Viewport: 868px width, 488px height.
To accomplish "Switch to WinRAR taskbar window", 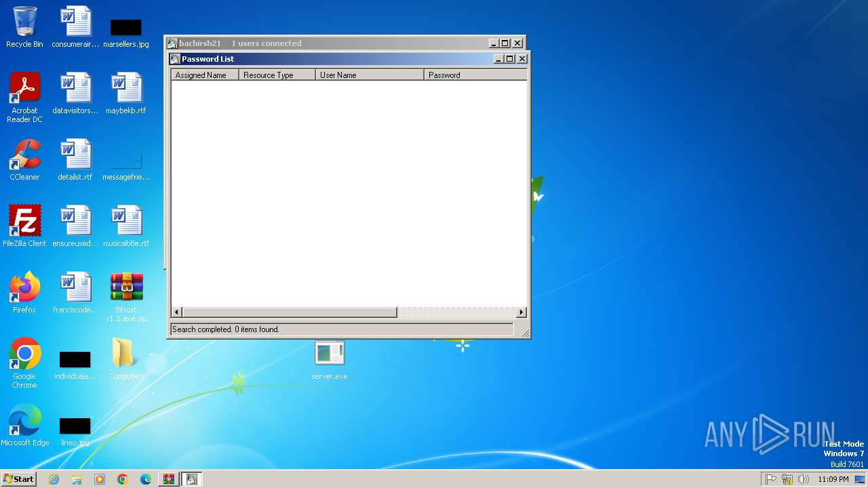I will (x=168, y=479).
